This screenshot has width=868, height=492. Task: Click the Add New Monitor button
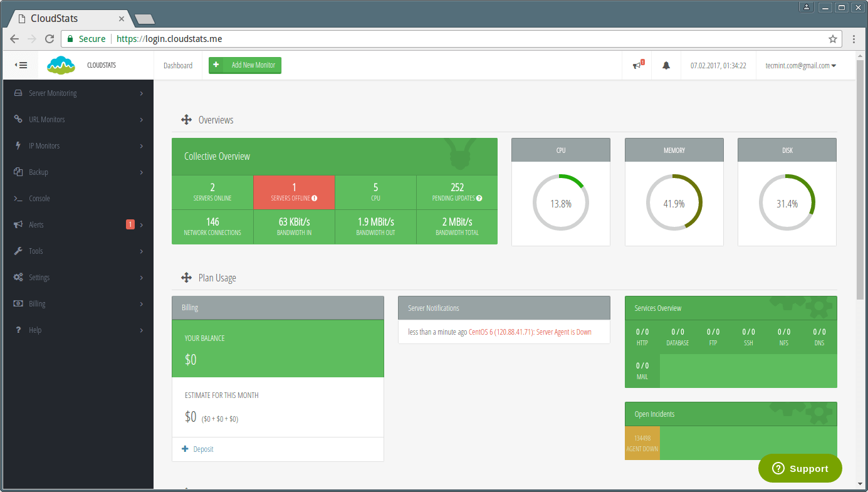point(244,65)
